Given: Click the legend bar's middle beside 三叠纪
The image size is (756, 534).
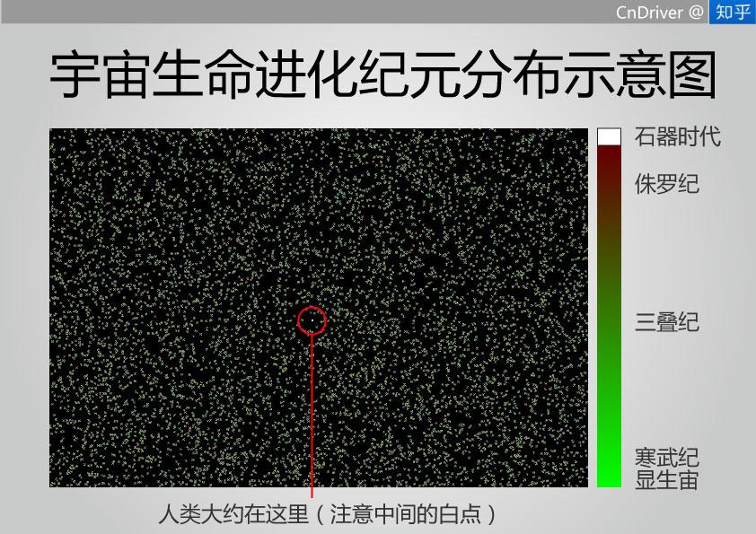Looking at the screenshot, I should [x=609, y=321].
